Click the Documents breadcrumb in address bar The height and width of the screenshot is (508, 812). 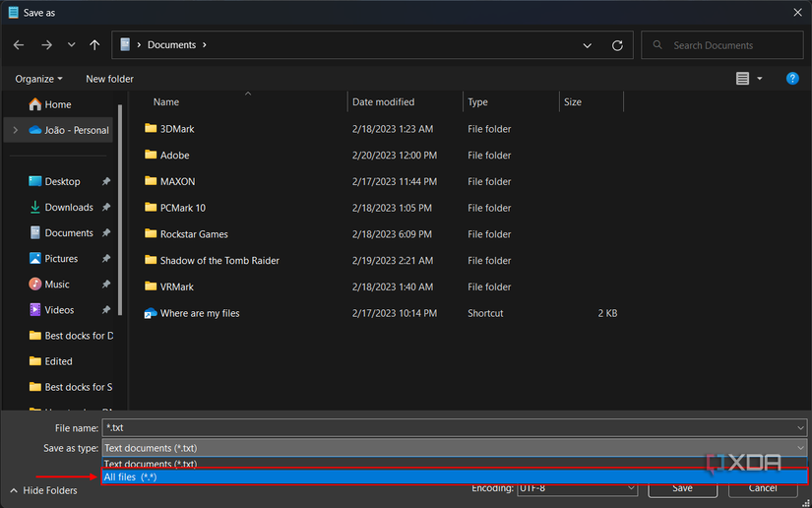click(171, 45)
